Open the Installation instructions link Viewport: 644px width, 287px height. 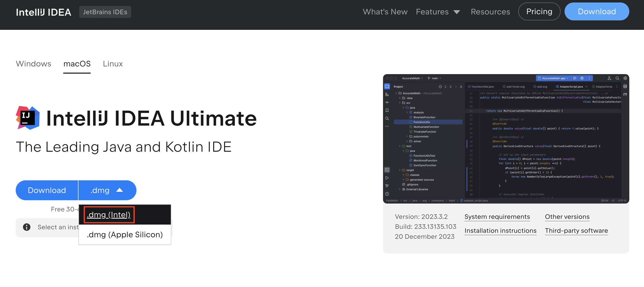click(x=500, y=231)
